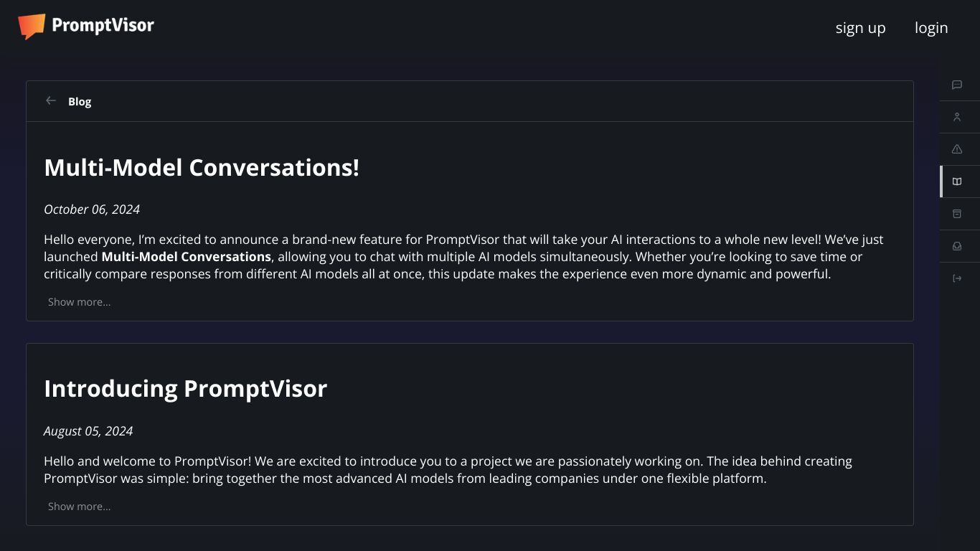The image size is (980, 551).
Task: Click the bold Multi-Model Conversations text in paragraph
Action: click(186, 257)
